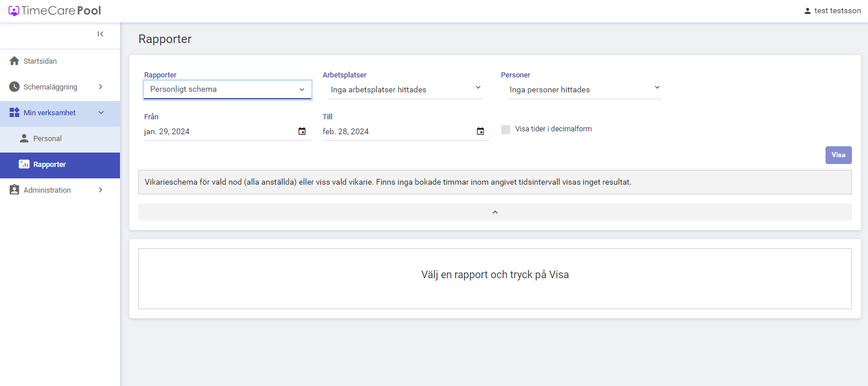Expand the Schemaläggning submenu chevron
The image size is (868, 386).
tap(100, 87)
